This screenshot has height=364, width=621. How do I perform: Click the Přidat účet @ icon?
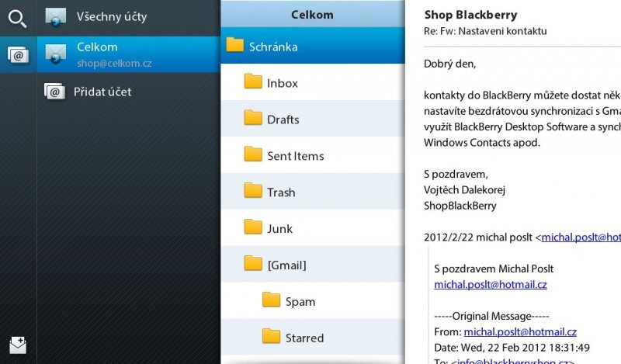(54, 92)
